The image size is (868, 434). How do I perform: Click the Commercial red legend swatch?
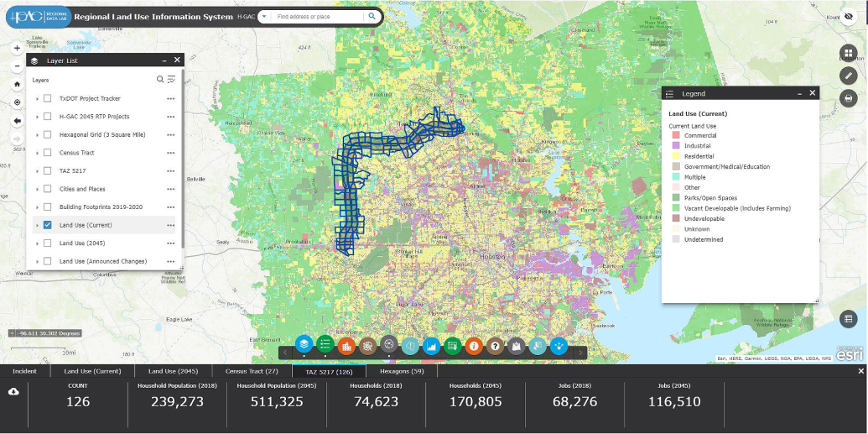click(675, 135)
